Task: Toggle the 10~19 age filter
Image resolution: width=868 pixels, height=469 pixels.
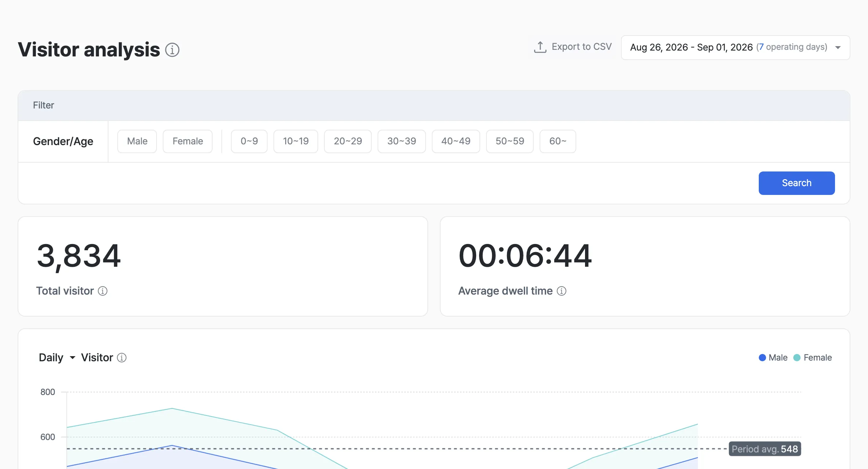Action: 296,141
